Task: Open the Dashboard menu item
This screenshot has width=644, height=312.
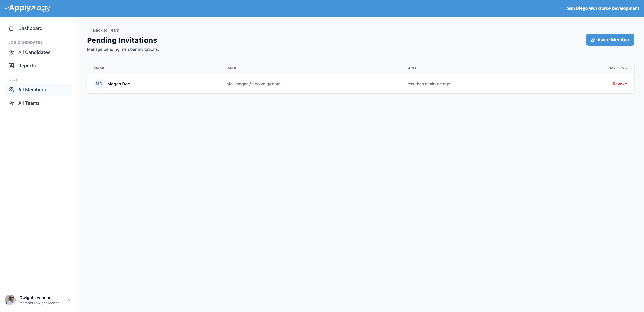Action: point(38,28)
